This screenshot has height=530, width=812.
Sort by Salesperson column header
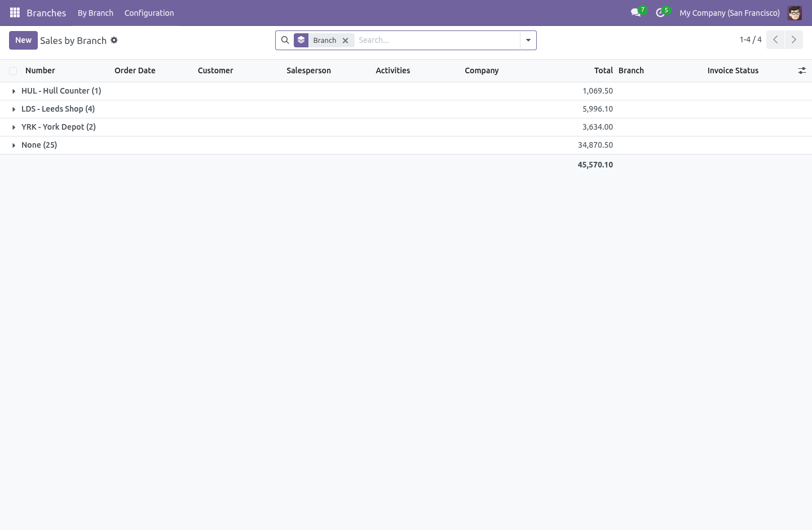(x=308, y=70)
